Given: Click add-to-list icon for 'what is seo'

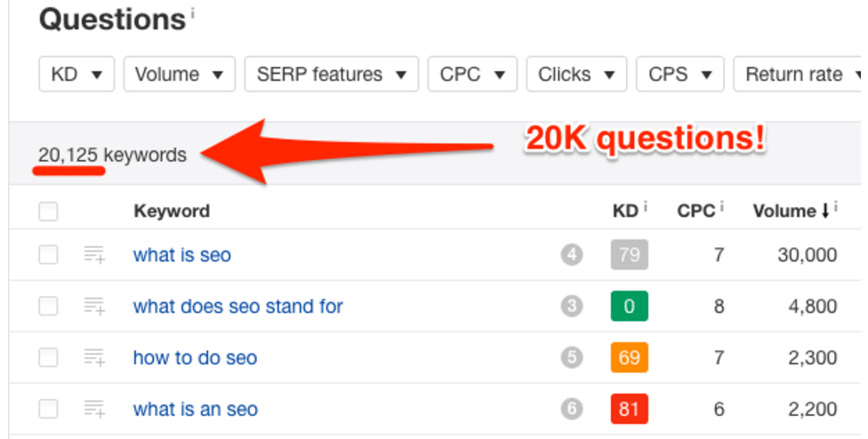Looking at the screenshot, I should [x=94, y=256].
